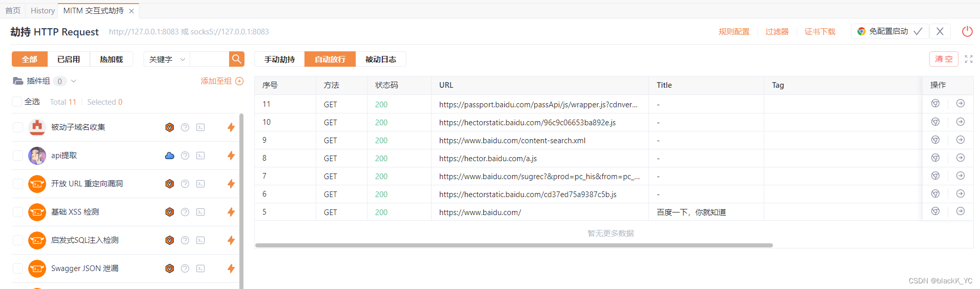Click the official badge icon for Swagger JSON 泄漏
Image resolution: width=980 pixels, height=289 pixels.
point(170,268)
